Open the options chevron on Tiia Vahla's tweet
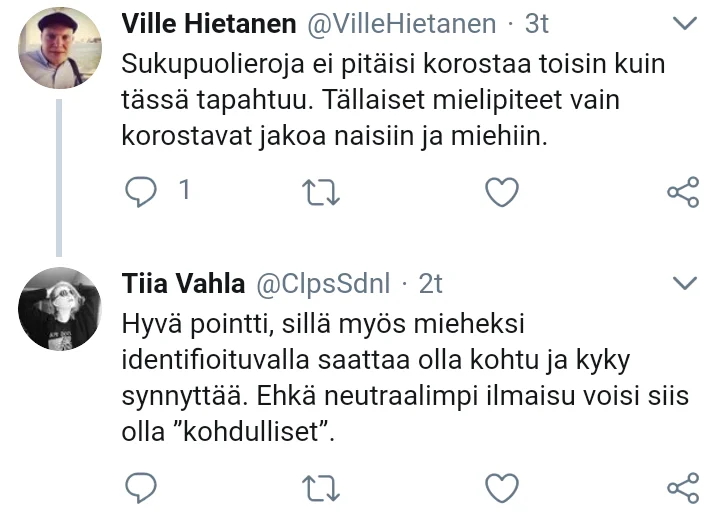Screen dimensions: 720x527 pyautogui.click(x=685, y=284)
